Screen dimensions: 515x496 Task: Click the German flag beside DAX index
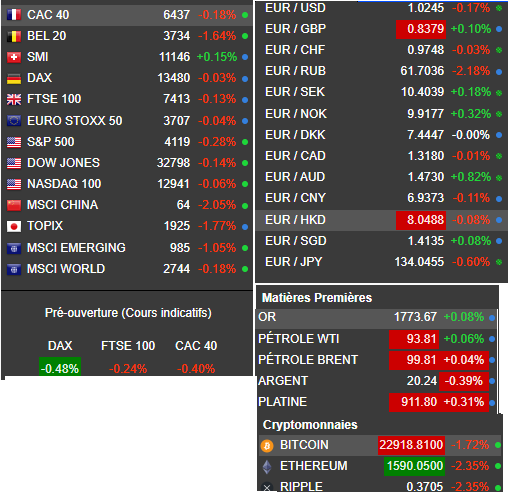(x=14, y=78)
